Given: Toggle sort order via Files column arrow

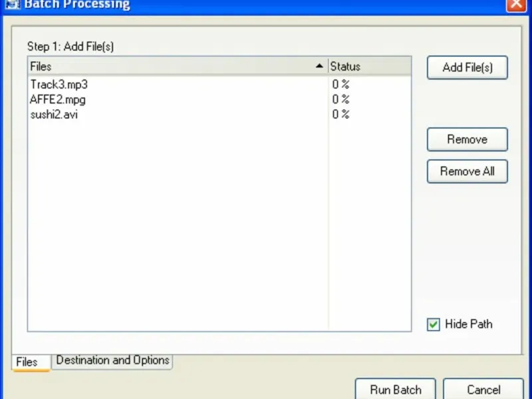Looking at the screenshot, I should [319, 66].
